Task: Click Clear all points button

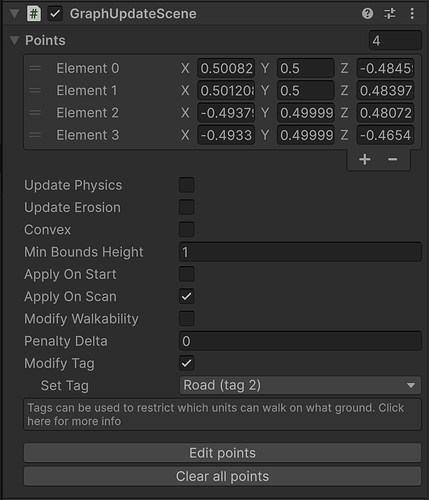Action: pyautogui.click(x=222, y=476)
